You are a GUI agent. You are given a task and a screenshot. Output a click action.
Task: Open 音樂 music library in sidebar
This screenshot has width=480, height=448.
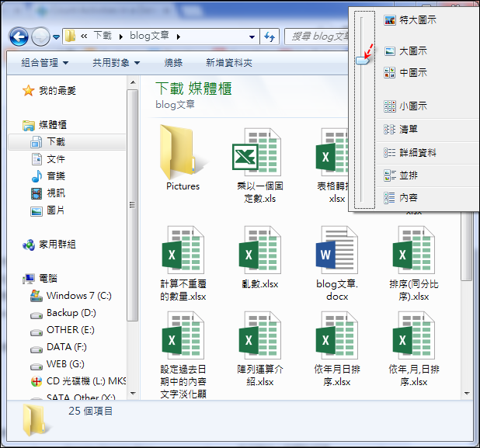(x=48, y=176)
